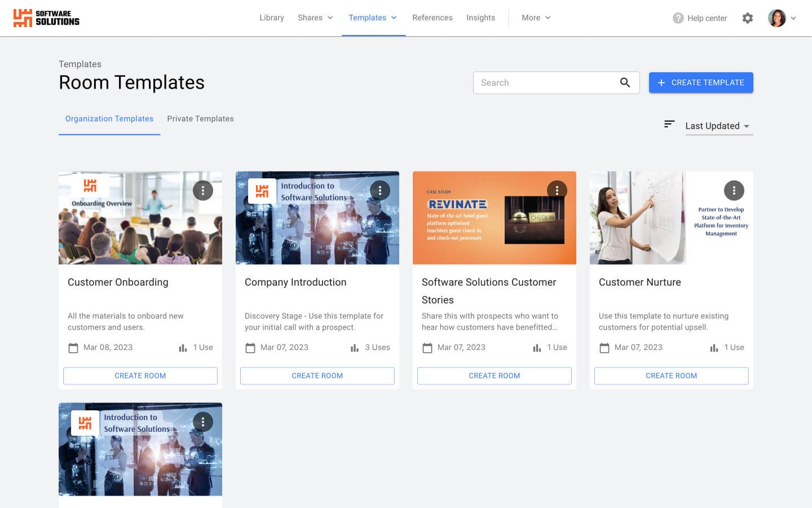Viewport: 812px width, 508px height.
Task: Expand the Shares menu chevron
Action: point(329,17)
